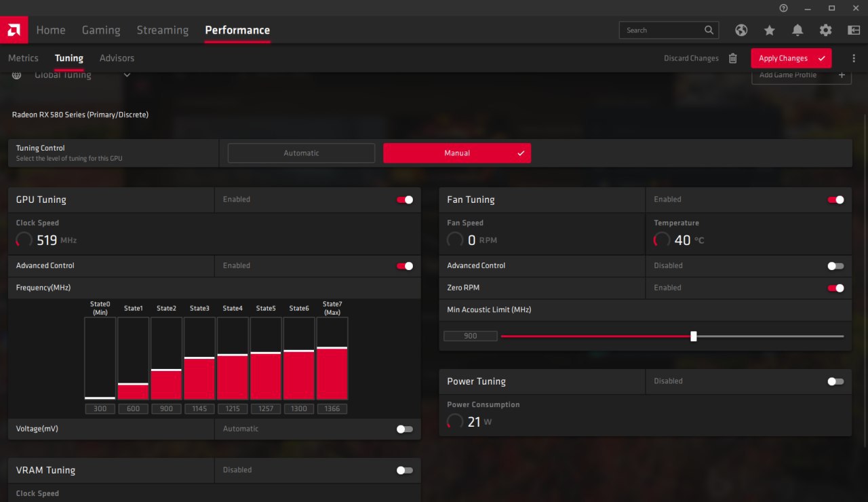Click the State6 frequency bar
Image resolution: width=868 pixels, height=502 pixels.
tap(299, 358)
